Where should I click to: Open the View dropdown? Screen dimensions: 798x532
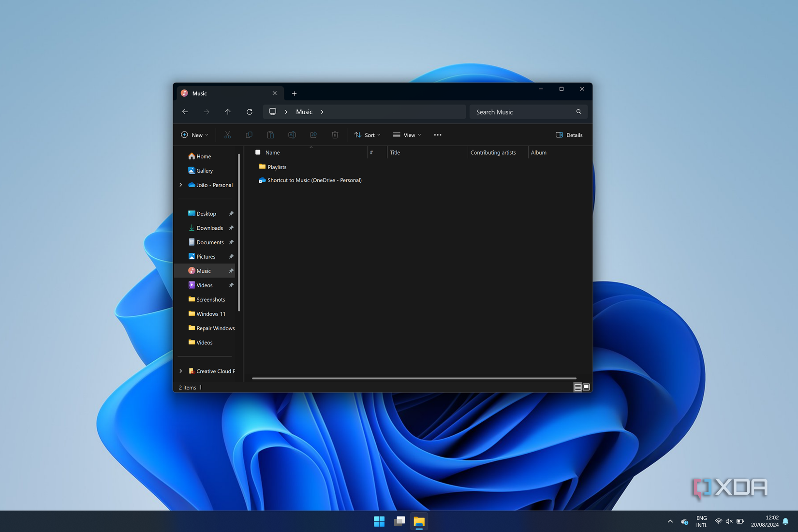407,135
